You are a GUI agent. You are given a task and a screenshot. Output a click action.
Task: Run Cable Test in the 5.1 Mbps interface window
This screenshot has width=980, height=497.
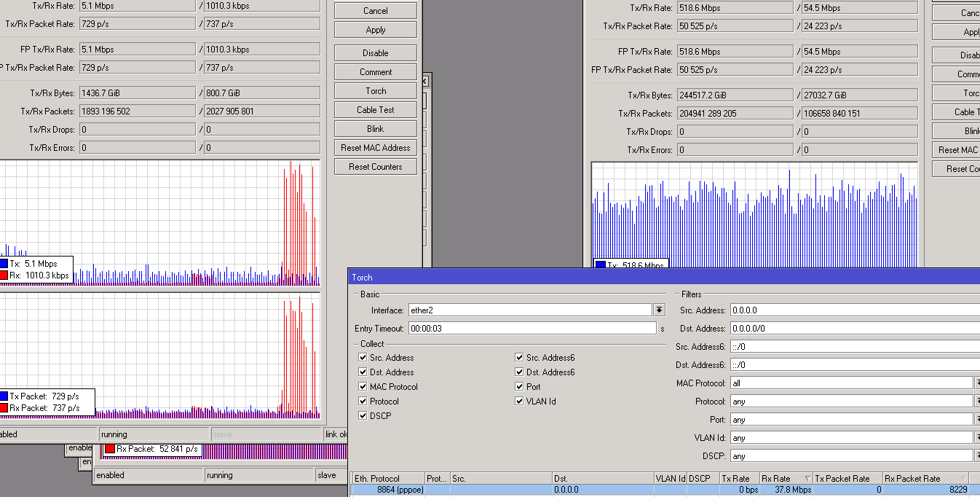pyautogui.click(x=376, y=110)
